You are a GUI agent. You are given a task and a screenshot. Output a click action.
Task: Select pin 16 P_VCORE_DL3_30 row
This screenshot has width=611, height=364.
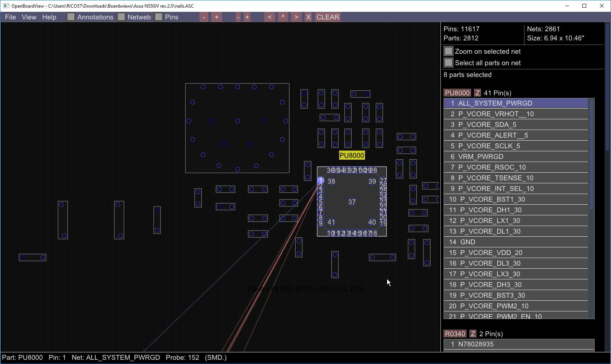516,263
